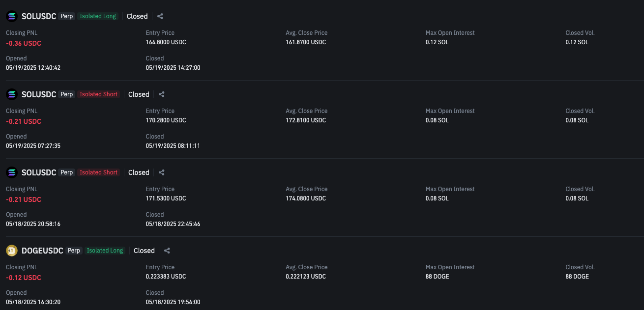Click the Isolated Long badge on DOGEUSDC
Viewport: 644px width, 310px height.
(x=105, y=251)
